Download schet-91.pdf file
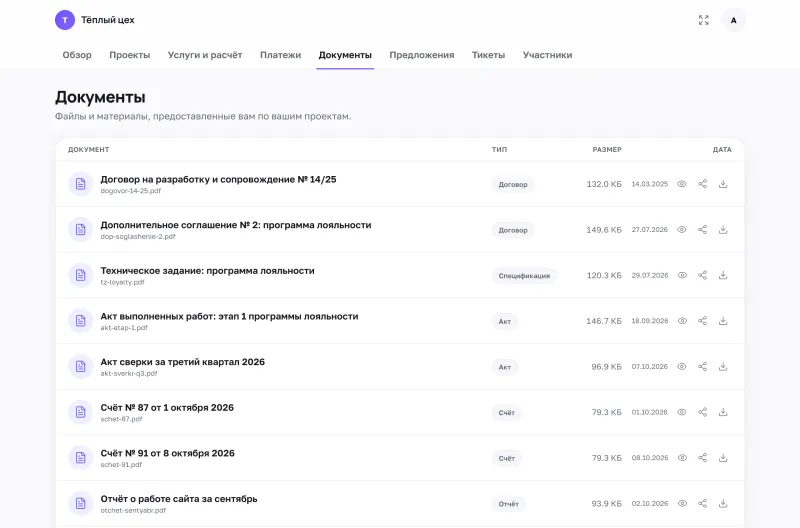Screen dimensions: 800x528 click(x=723, y=458)
